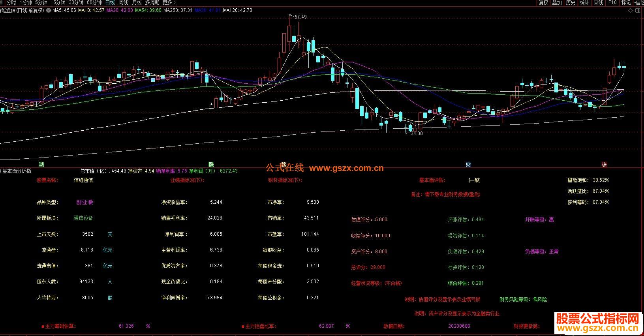Select the 15分钟 period tab

[58, 2]
